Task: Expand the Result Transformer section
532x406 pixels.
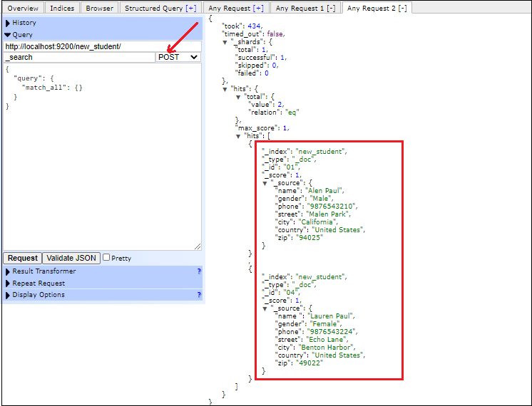Action: click(x=44, y=271)
